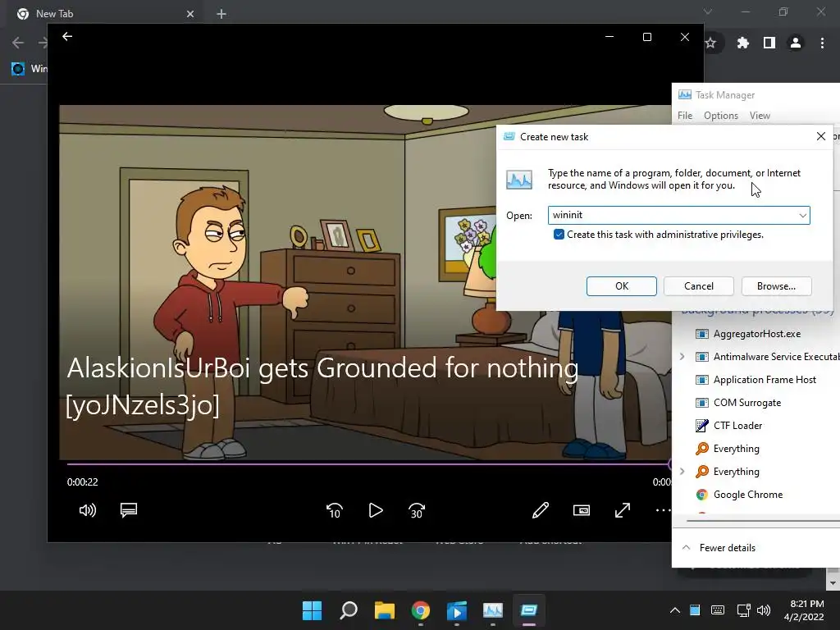Click Task Manager horizontal scrollbar
The width and height of the screenshot is (840, 630).
click(763, 520)
